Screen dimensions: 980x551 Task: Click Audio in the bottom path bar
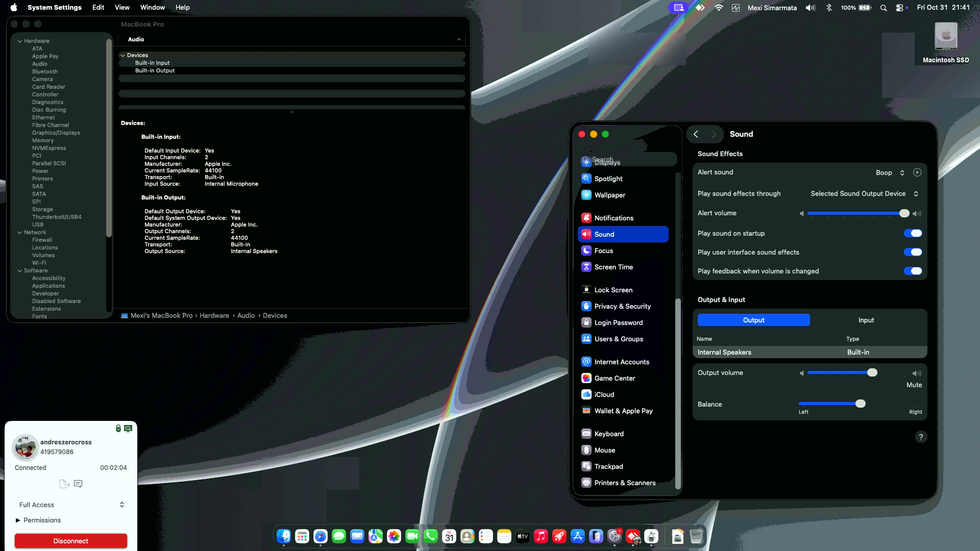coord(246,315)
